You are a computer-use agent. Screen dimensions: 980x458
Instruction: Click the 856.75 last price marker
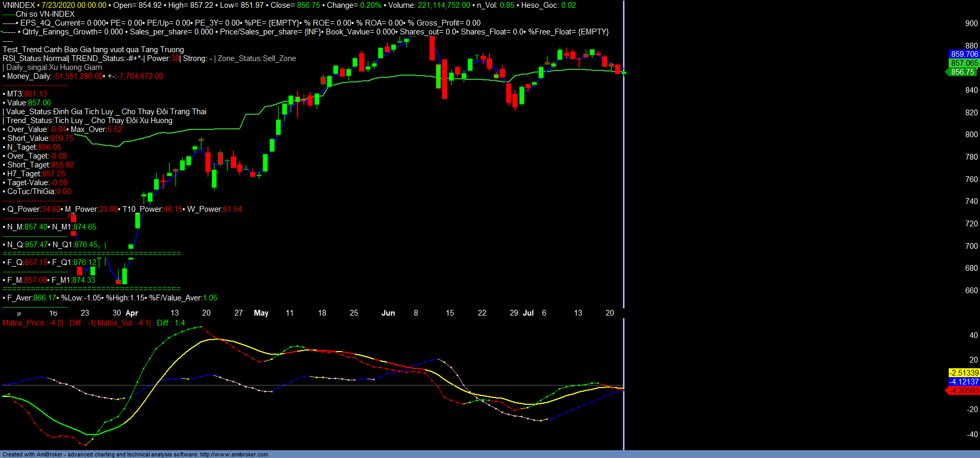tap(962, 72)
